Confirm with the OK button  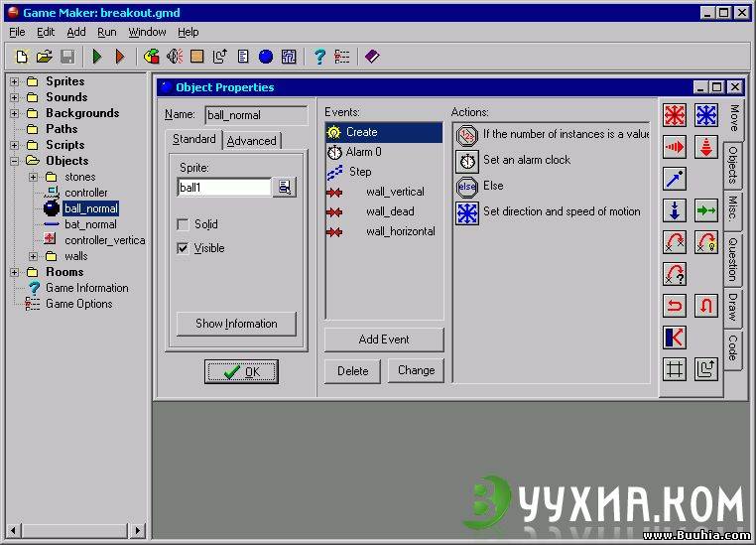(241, 372)
